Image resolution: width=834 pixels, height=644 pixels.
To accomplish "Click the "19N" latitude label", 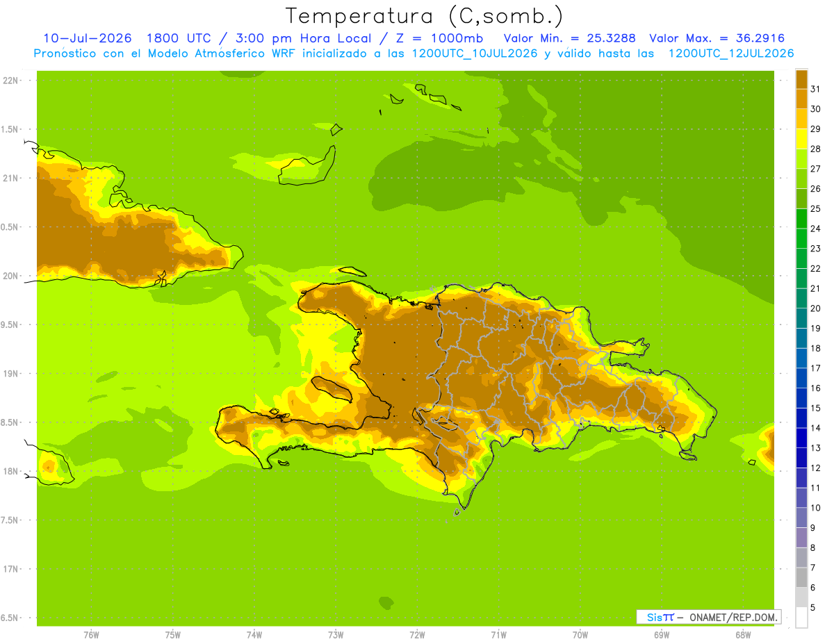I will coord(11,374).
